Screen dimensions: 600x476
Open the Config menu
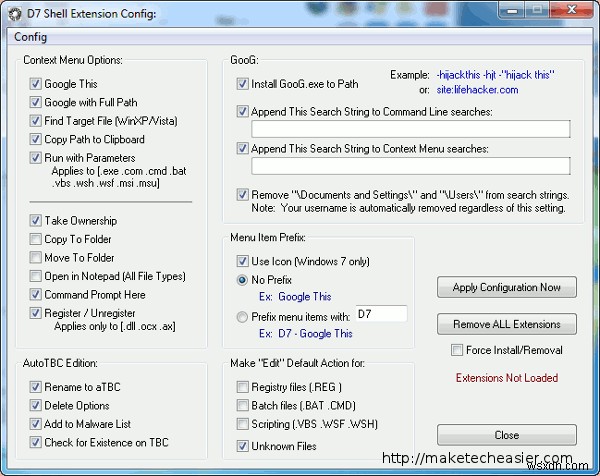[29, 37]
